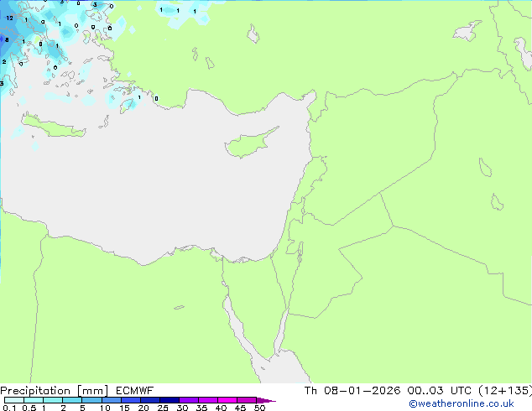
Task: Click the '(12+135)' forecast offset text
Action: click(505, 391)
